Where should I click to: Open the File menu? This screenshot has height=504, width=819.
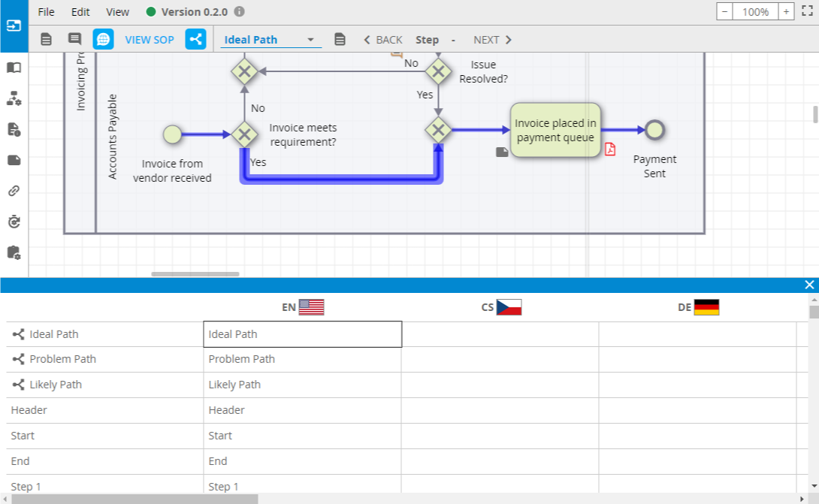click(x=46, y=12)
